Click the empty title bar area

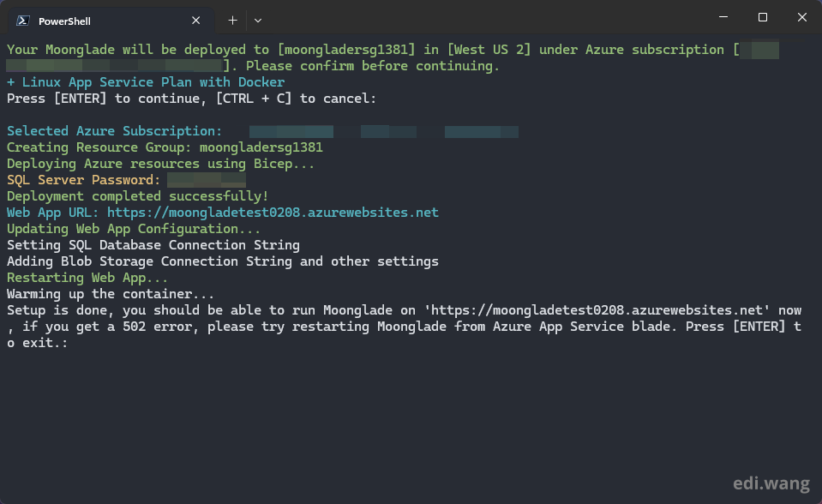pyautogui.click(x=480, y=19)
